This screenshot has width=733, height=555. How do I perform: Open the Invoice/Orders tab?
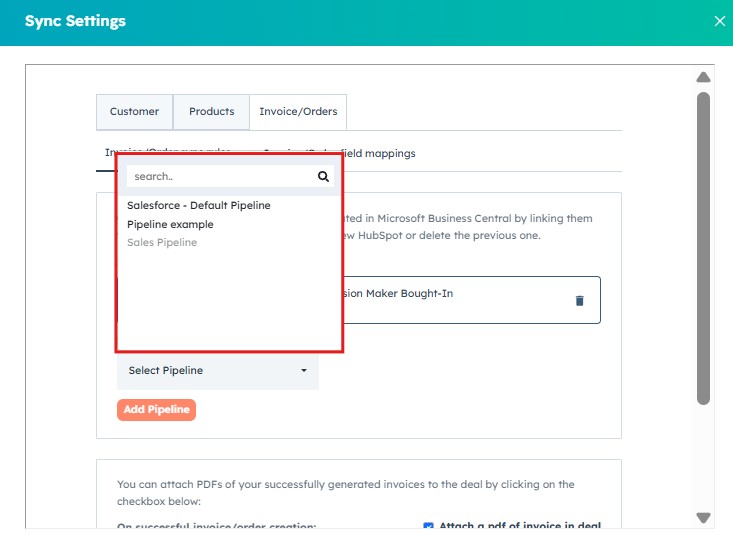(x=298, y=112)
